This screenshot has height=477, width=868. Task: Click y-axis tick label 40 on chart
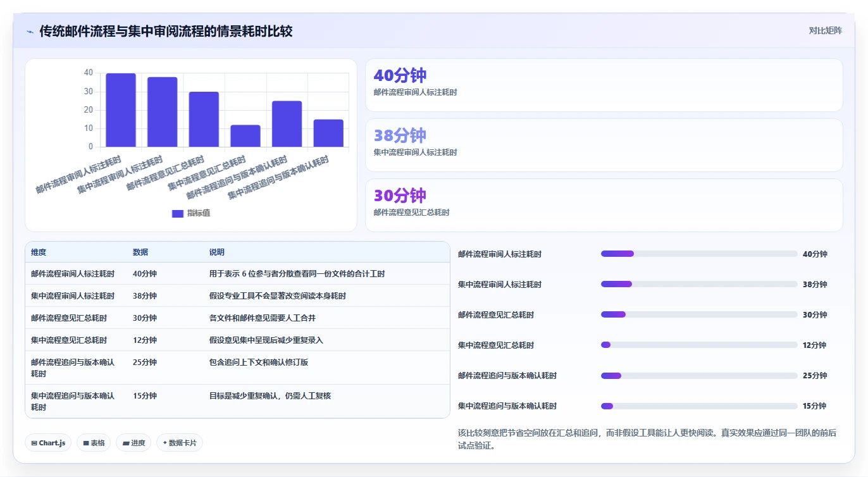[x=89, y=73]
